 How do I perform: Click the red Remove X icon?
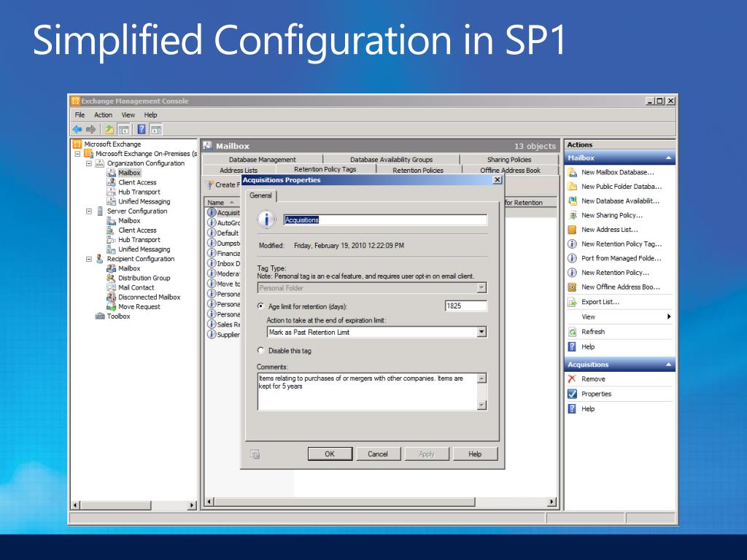(x=573, y=379)
